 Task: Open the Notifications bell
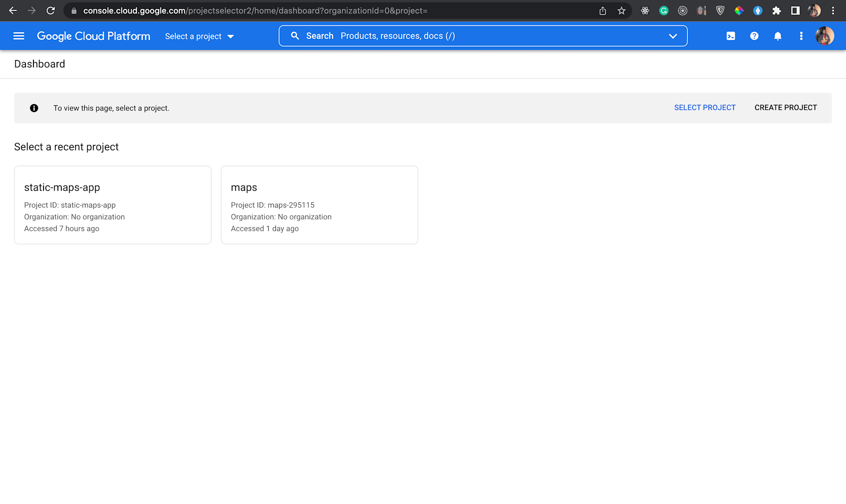[777, 36]
